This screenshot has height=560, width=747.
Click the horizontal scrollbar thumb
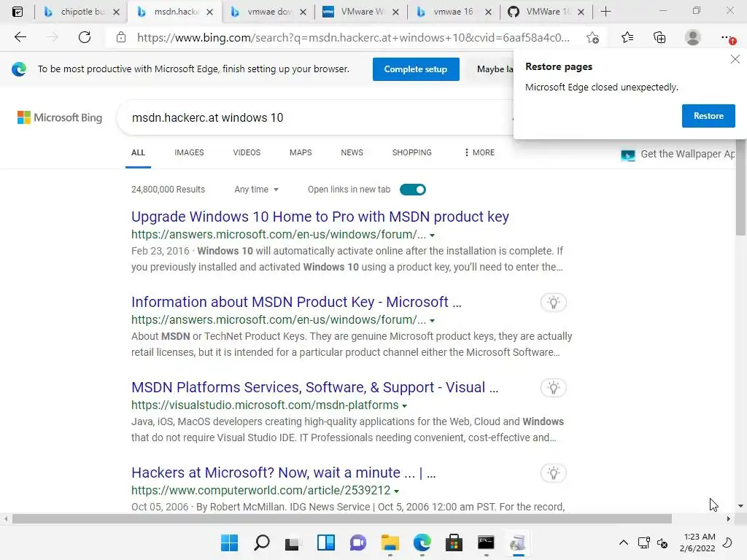point(341,518)
